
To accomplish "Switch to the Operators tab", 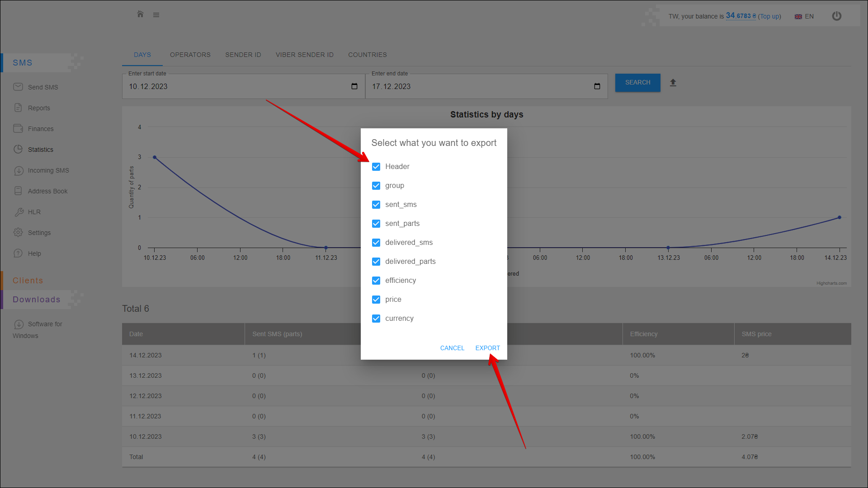I will pyautogui.click(x=190, y=55).
